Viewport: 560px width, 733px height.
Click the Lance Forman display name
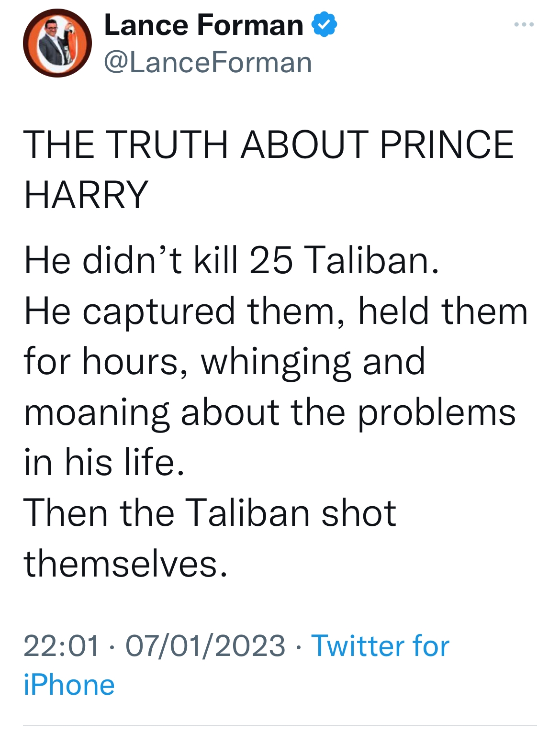(203, 25)
